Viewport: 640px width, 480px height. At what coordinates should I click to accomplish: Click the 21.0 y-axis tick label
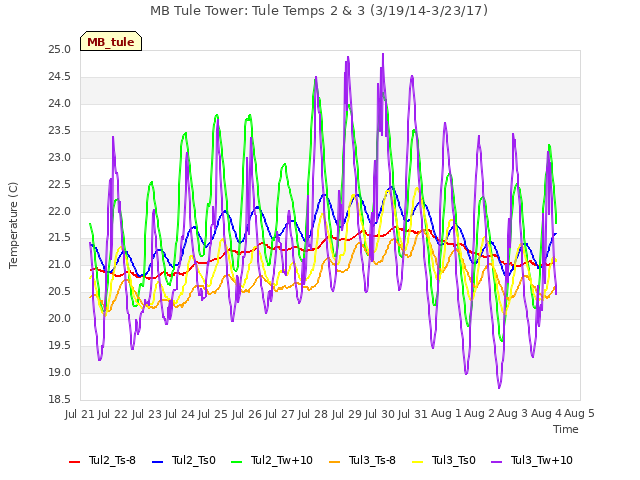tap(60, 265)
